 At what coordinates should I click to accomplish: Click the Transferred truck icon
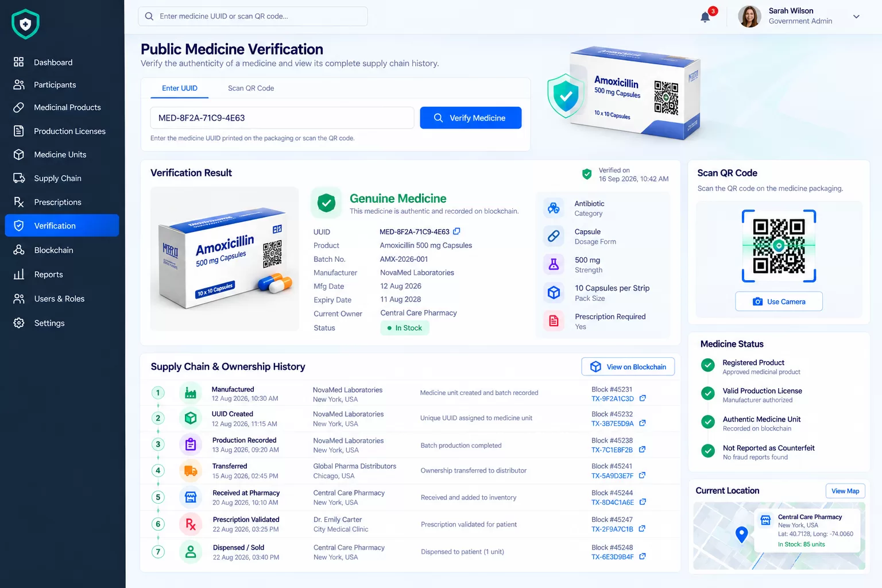pos(191,471)
